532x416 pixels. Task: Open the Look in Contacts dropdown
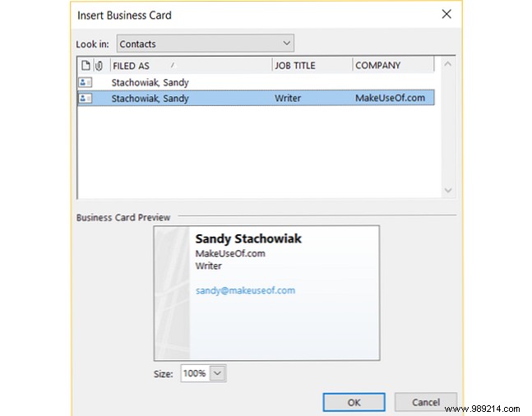206,44
